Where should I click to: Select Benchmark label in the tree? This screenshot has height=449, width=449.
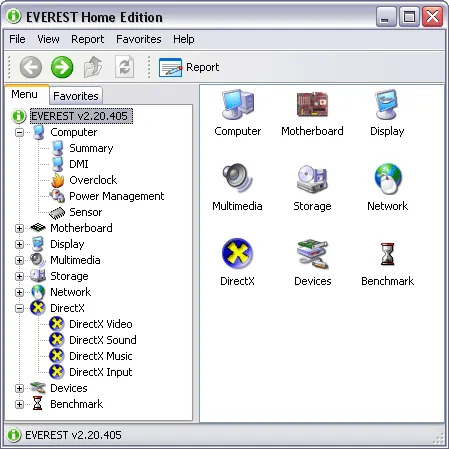pos(76,404)
